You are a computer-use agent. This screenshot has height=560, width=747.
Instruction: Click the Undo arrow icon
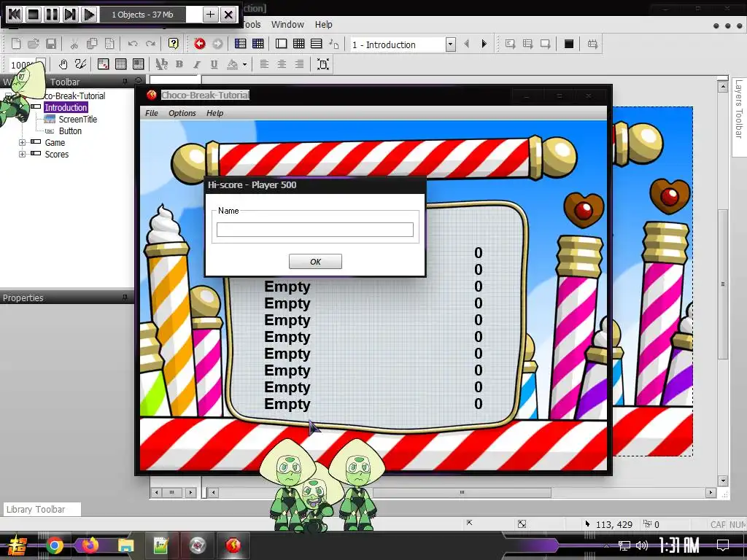(133, 44)
